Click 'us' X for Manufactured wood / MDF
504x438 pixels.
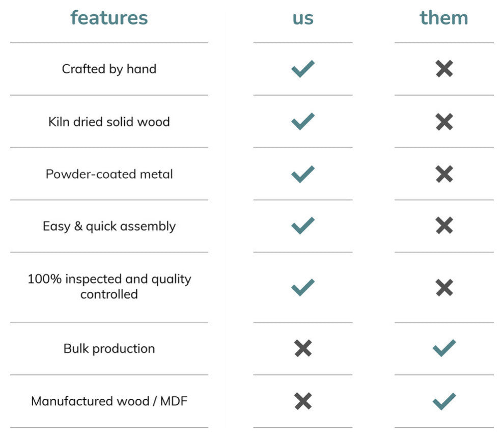(x=303, y=401)
